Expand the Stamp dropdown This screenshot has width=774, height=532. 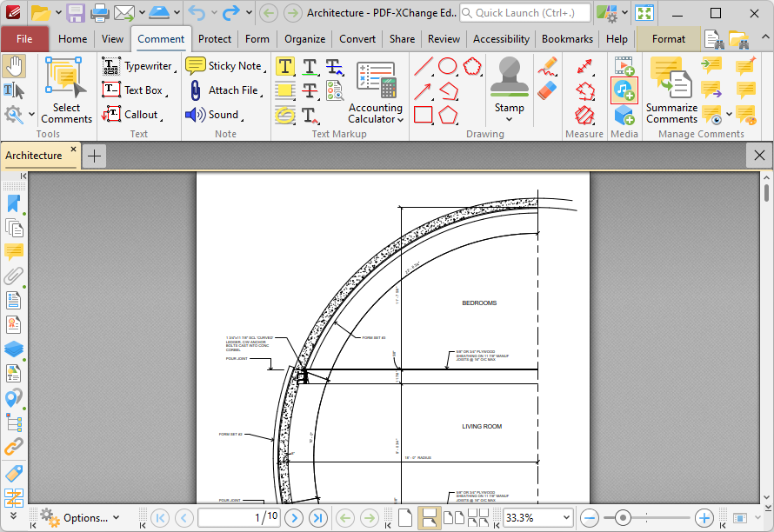pos(509,119)
